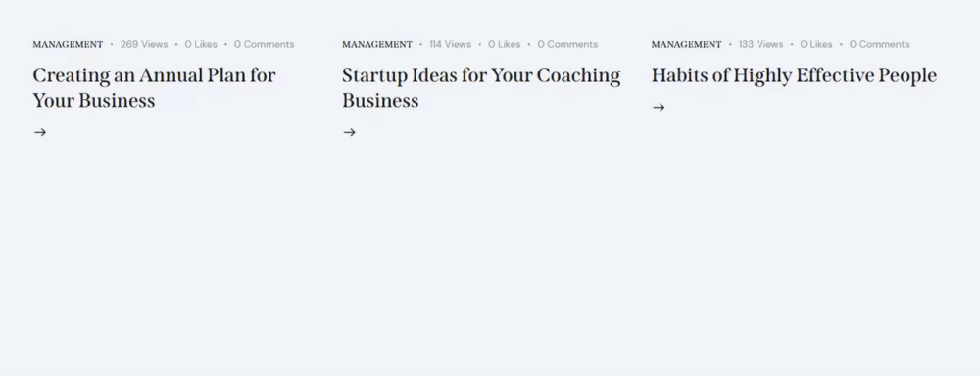Click 133 Views counter

pos(761,44)
